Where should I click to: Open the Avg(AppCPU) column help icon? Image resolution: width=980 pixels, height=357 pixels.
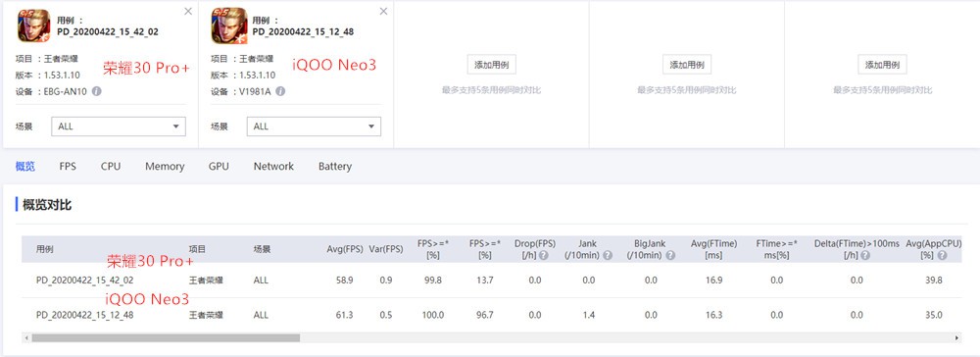(x=942, y=256)
